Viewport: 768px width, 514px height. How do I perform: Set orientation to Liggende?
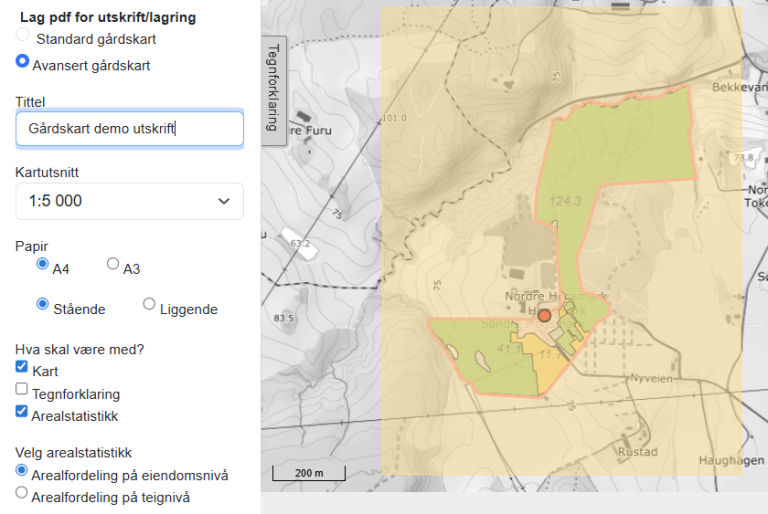coord(149,304)
